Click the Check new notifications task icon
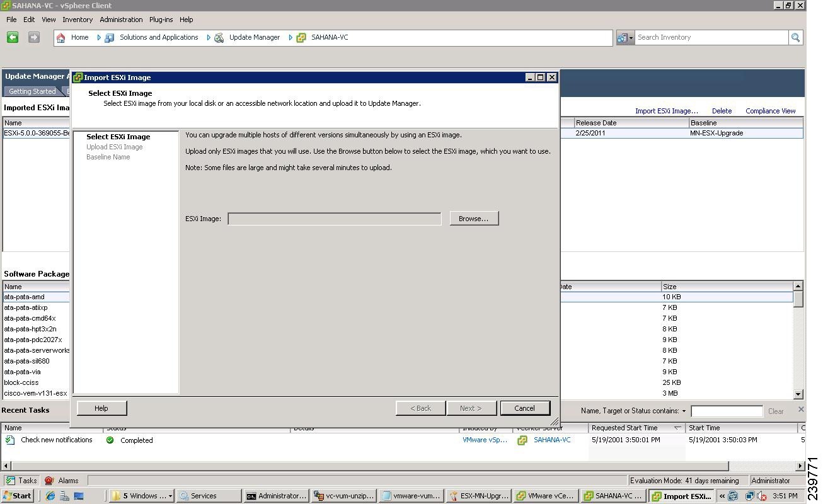Viewport: 823px width, 504px height. tap(9, 440)
